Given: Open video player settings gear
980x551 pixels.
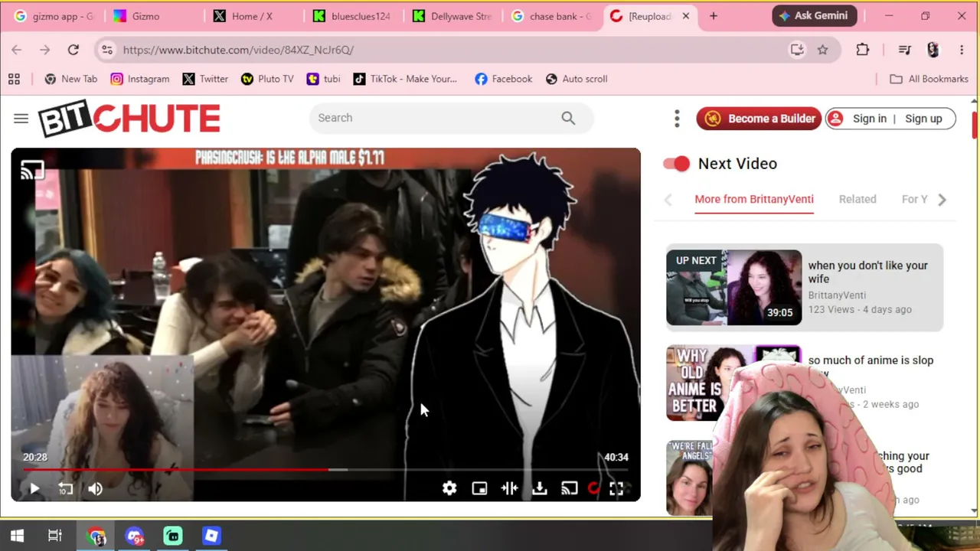Looking at the screenshot, I should [x=449, y=488].
